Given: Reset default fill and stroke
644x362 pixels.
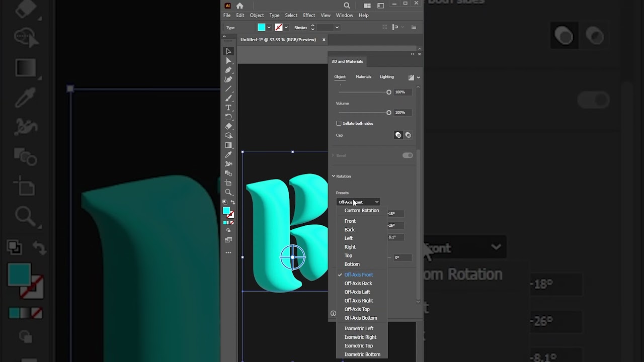Looking at the screenshot, I should pos(225,202).
